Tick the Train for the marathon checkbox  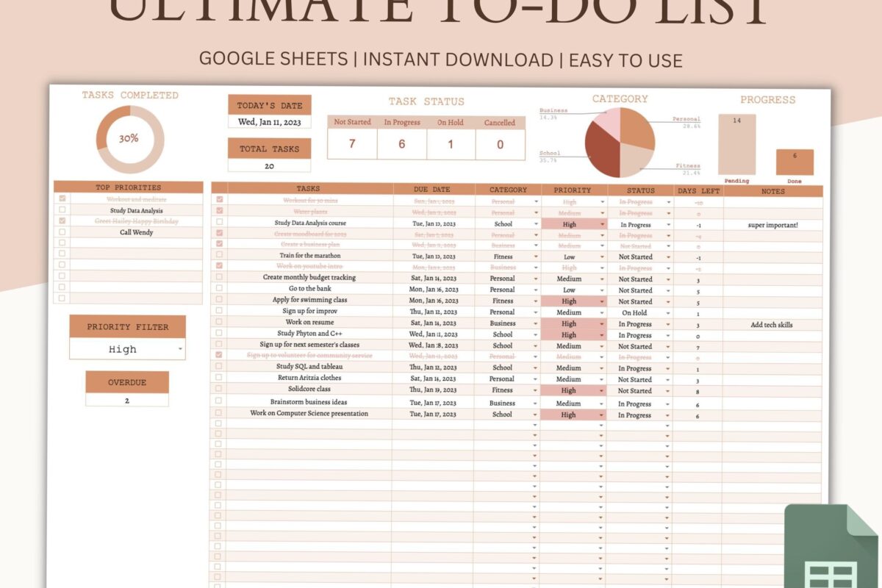coord(219,255)
